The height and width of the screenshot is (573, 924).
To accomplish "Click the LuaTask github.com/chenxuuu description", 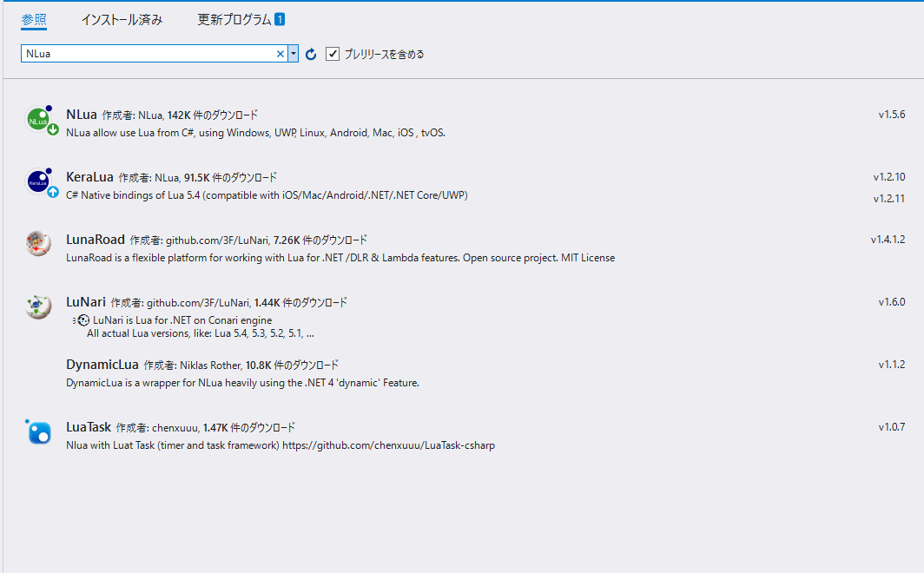I will (x=280, y=445).
